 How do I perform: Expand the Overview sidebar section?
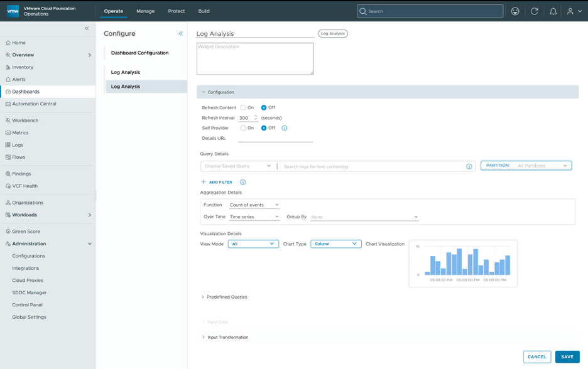90,55
